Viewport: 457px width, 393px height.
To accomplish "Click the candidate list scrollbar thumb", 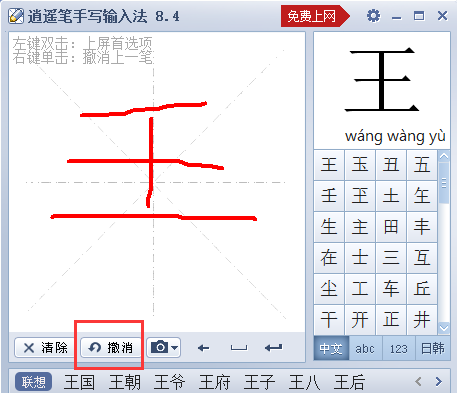I will coord(444,183).
